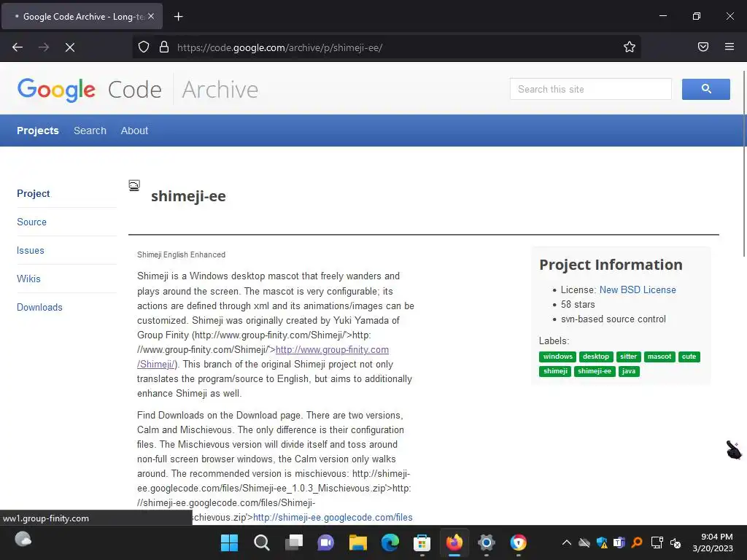Open the Windows Start menu
Viewport: 747px width, 560px height.
(x=229, y=542)
